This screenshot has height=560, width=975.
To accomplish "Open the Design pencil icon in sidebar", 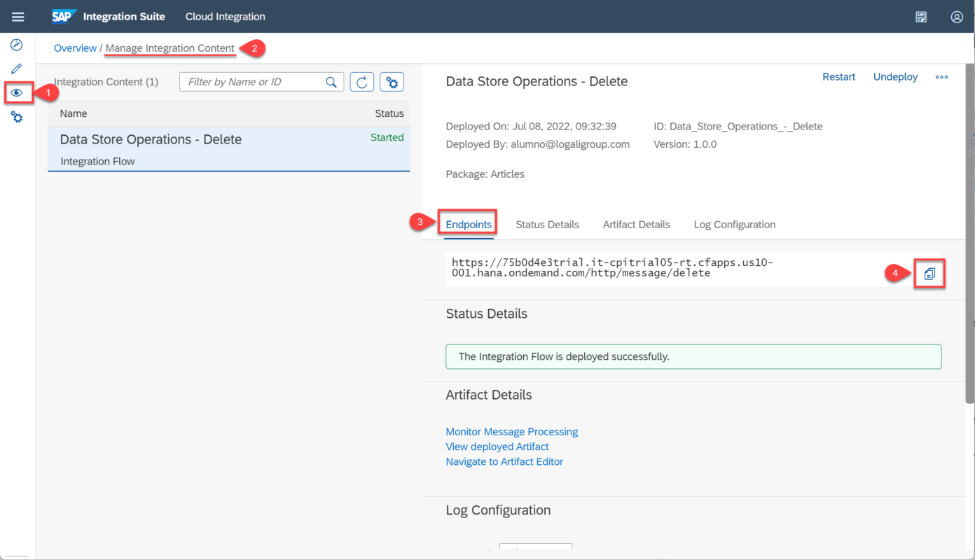I will pyautogui.click(x=17, y=69).
